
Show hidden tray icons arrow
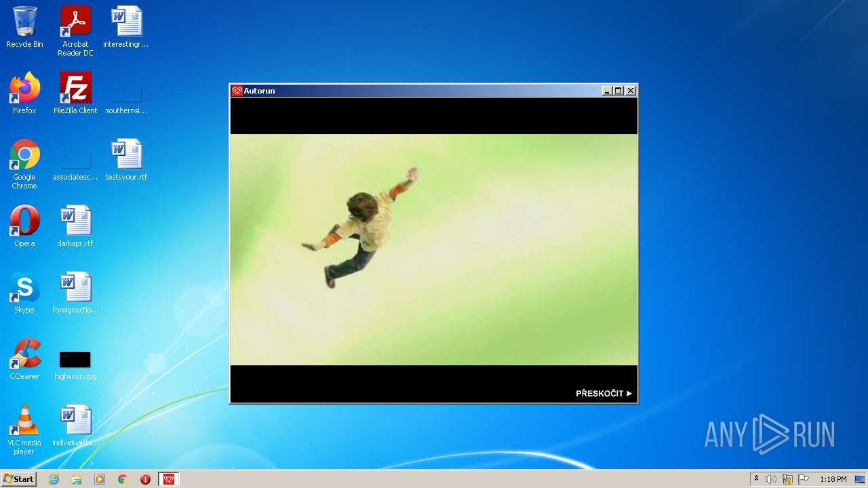757,479
